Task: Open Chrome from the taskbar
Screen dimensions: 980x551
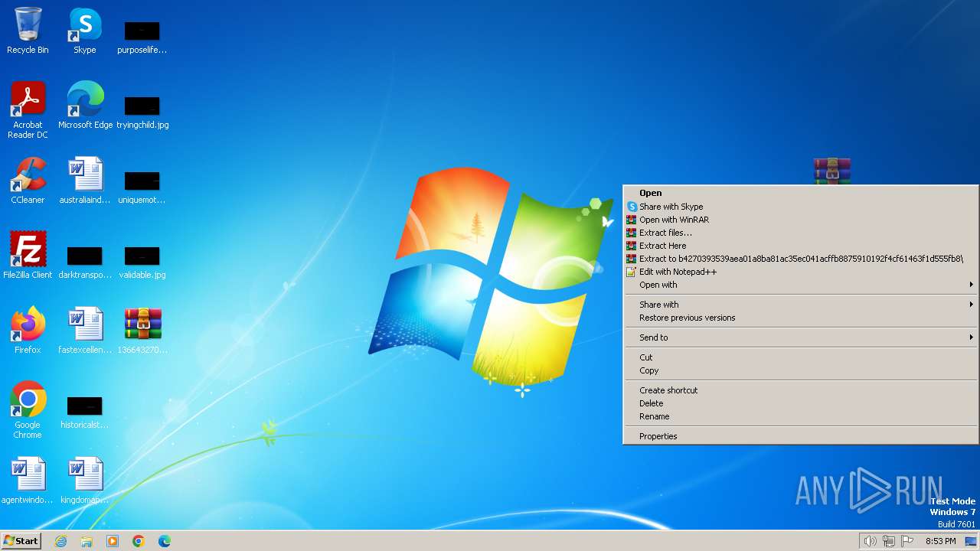Action: click(139, 541)
